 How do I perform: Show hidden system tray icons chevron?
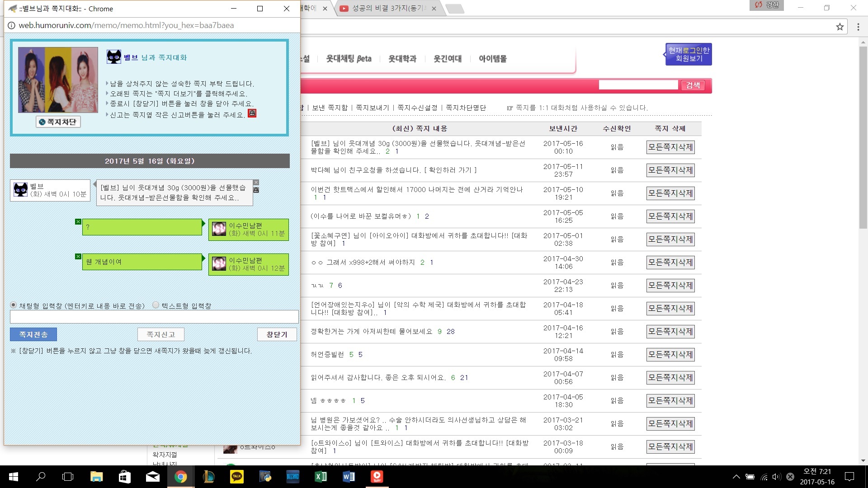click(x=736, y=476)
